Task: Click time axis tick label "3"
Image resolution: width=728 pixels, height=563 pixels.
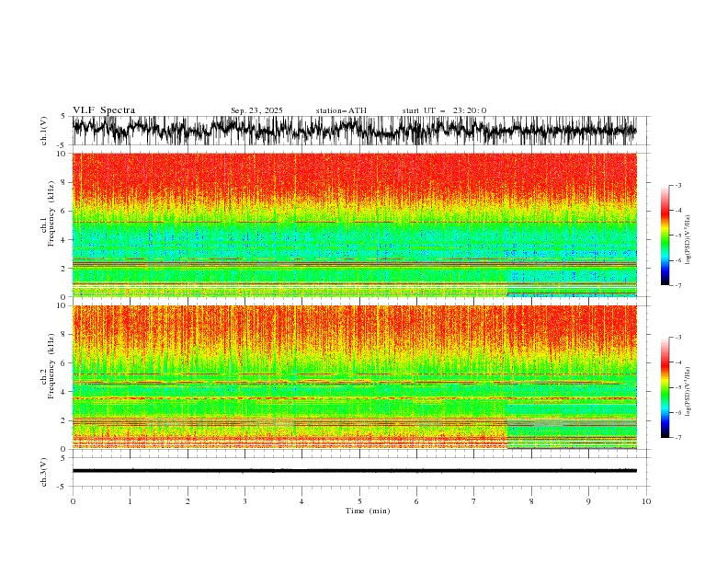Action: pyautogui.click(x=245, y=501)
